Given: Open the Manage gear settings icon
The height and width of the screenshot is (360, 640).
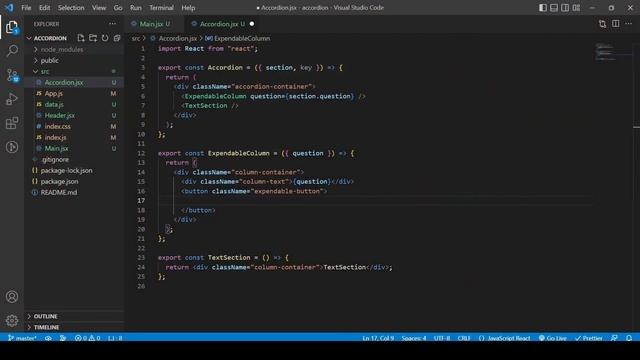Looking at the screenshot, I should (x=12, y=320).
